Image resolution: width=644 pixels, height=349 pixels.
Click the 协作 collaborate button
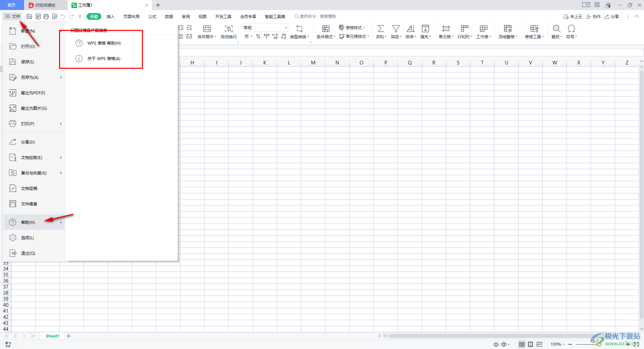tap(594, 16)
